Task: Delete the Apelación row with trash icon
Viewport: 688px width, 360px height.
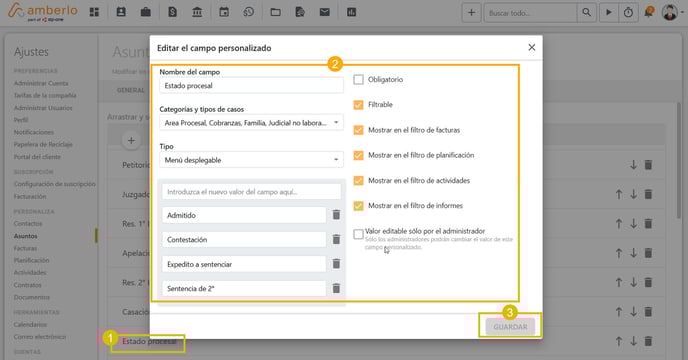Action: (x=648, y=253)
